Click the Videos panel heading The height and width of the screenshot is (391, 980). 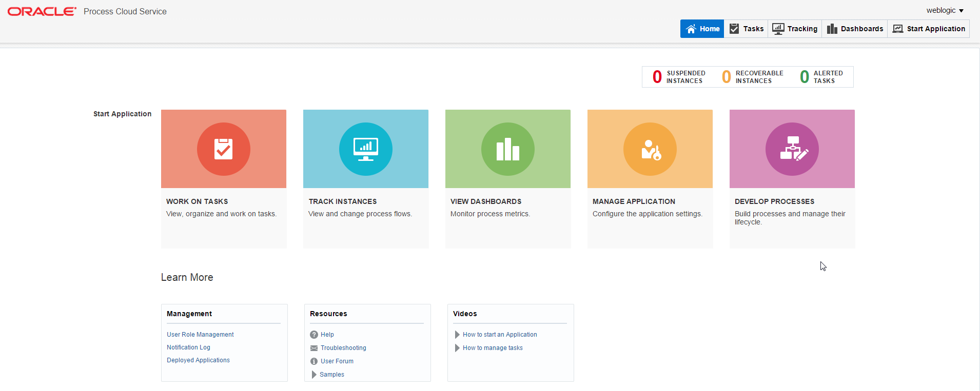point(465,314)
